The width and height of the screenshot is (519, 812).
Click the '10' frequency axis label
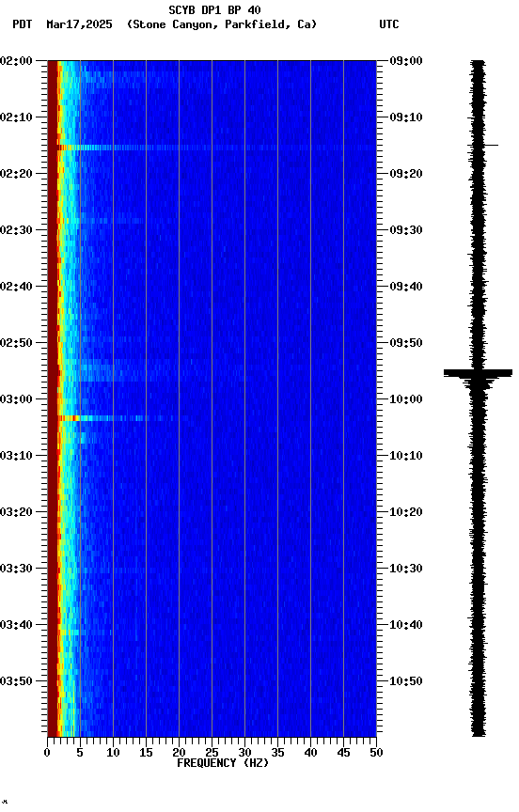pos(113,753)
